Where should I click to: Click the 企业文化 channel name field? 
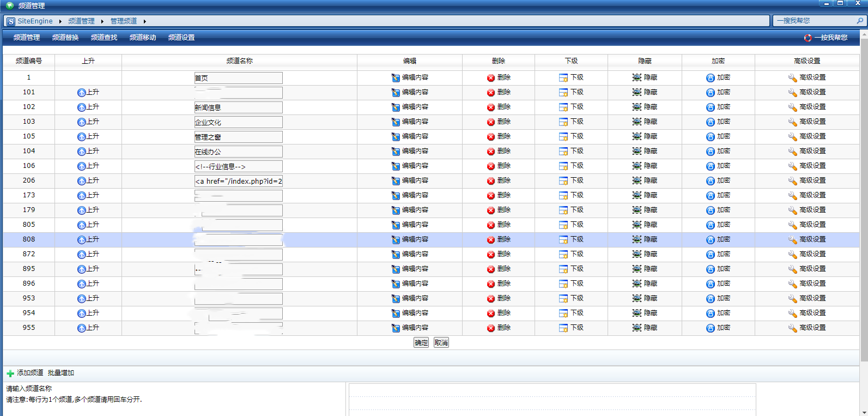239,122
